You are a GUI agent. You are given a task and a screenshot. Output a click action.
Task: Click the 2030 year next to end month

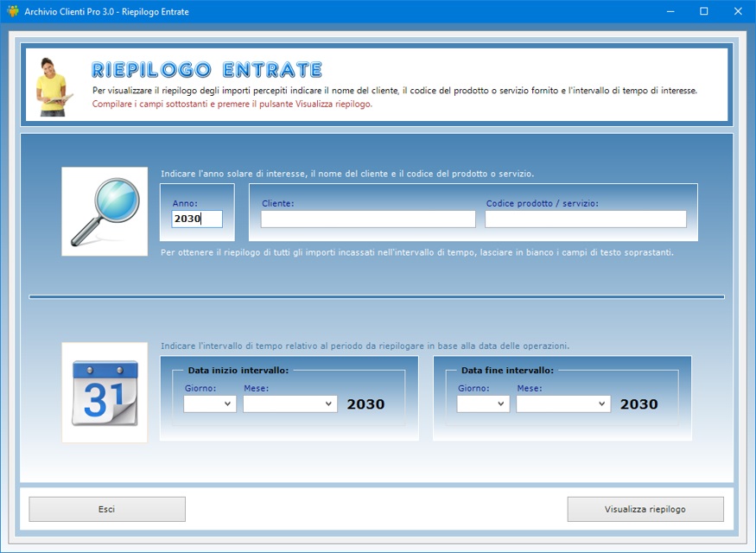(x=638, y=404)
